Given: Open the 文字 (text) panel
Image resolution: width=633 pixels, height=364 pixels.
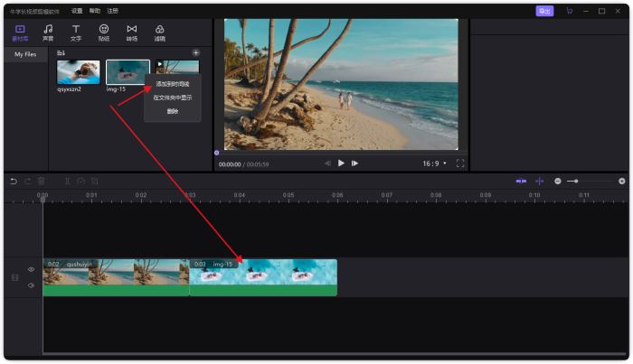Looking at the screenshot, I should [76, 33].
